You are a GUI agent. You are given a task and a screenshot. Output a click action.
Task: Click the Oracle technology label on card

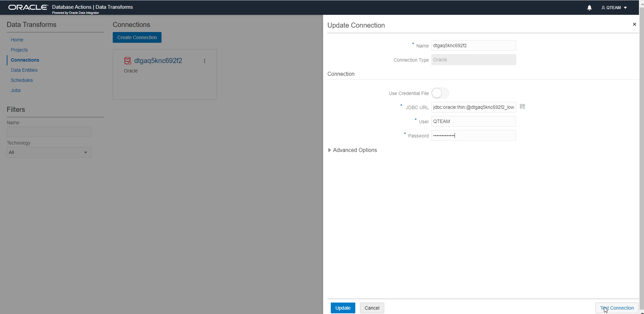pos(131,71)
